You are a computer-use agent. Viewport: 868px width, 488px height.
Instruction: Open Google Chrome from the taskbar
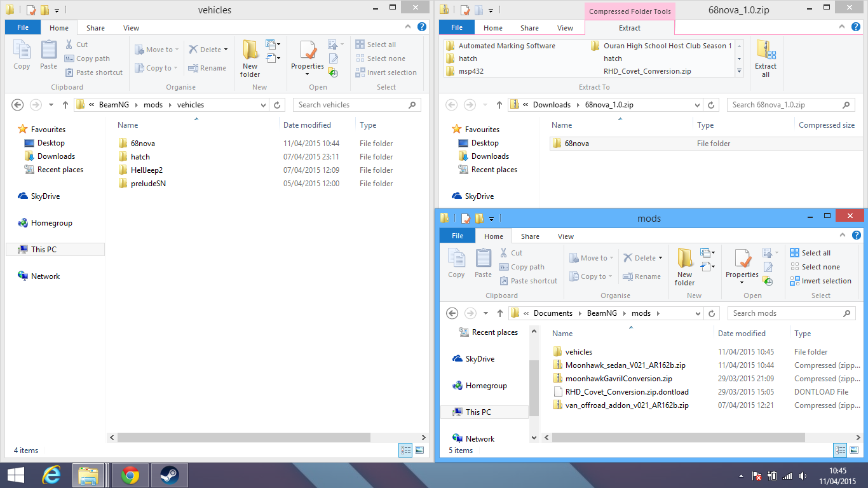(130, 475)
